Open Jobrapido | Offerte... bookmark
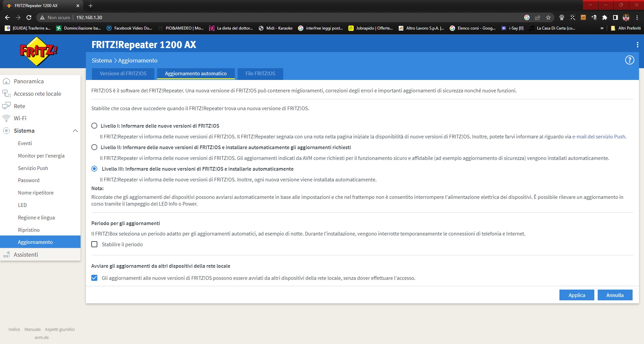 (370, 28)
